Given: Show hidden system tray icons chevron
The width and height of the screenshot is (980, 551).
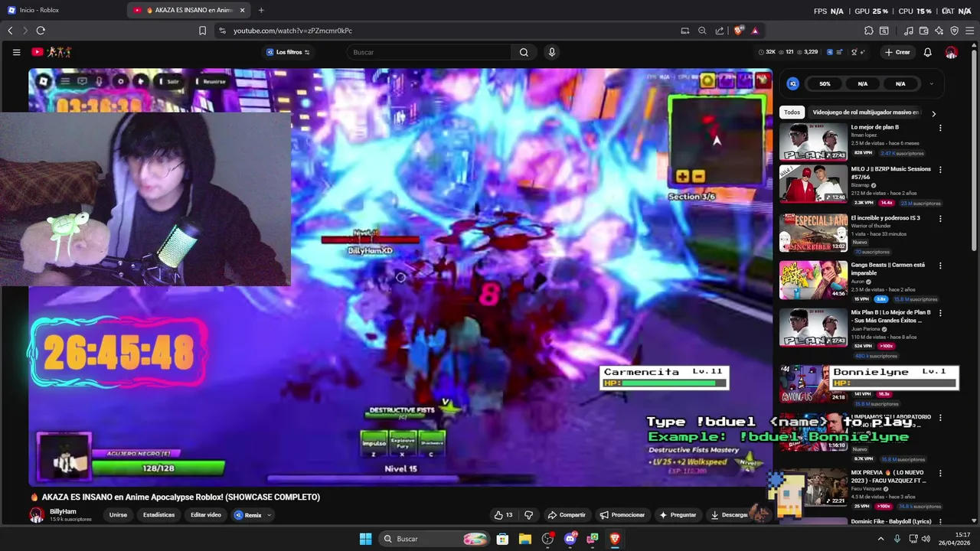Looking at the screenshot, I should point(880,539).
